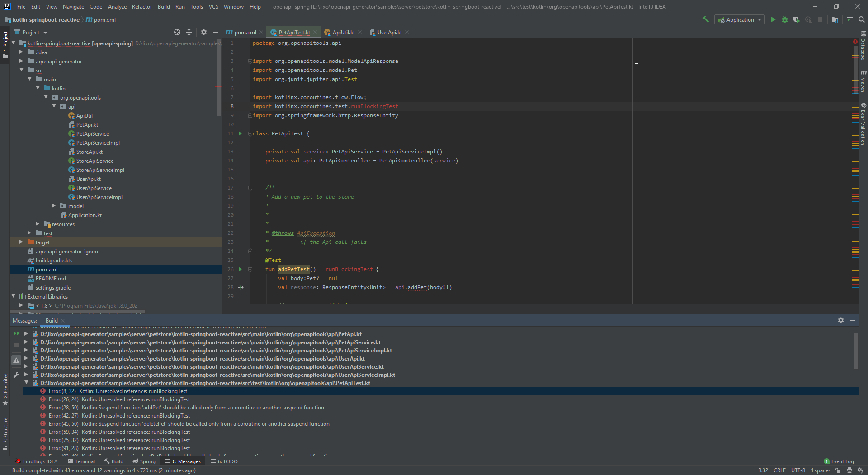
Task: Switch to the ApiUtil.kt editor tab
Action: click(x=343, y=32)
